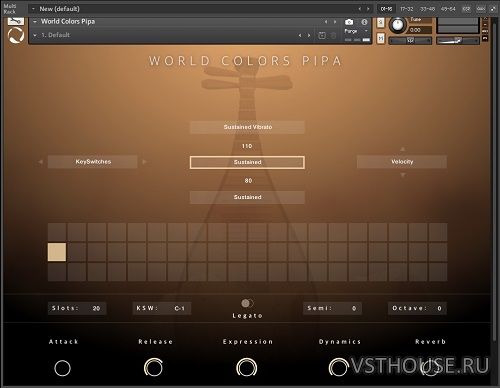Viewport: 500px width, 388px height.
Task: Open the Velocity mode selector
Action: coord(402,162)
